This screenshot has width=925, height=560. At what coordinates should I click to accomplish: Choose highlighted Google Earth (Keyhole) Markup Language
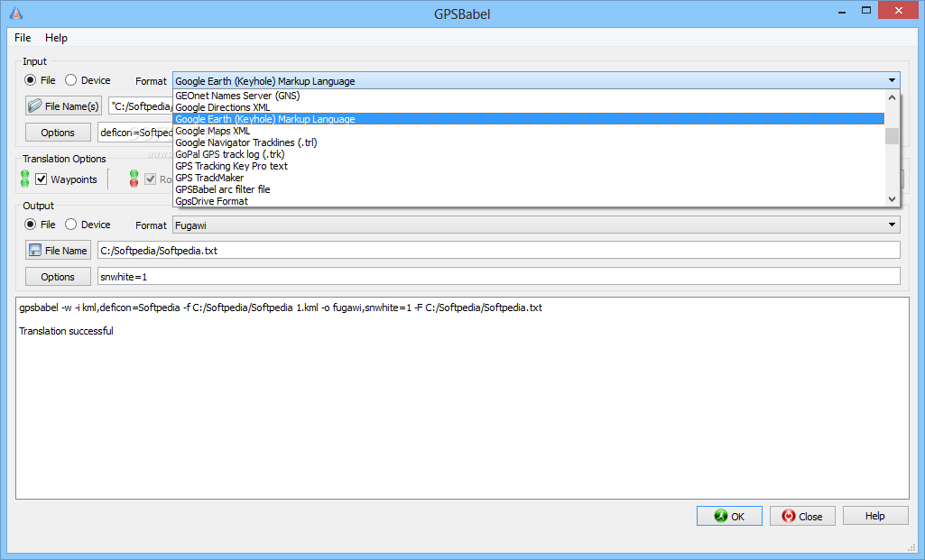pos(529,119)
